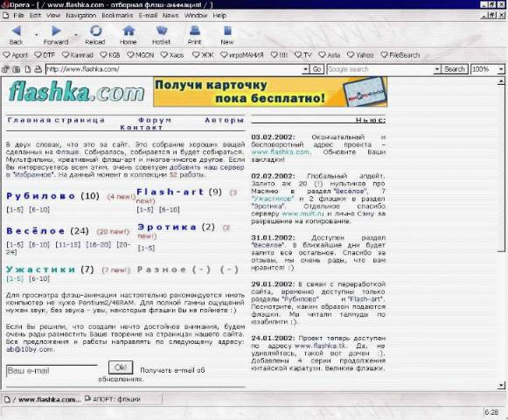Click the vertical scrollbar down arrow

tap(501, 385)
